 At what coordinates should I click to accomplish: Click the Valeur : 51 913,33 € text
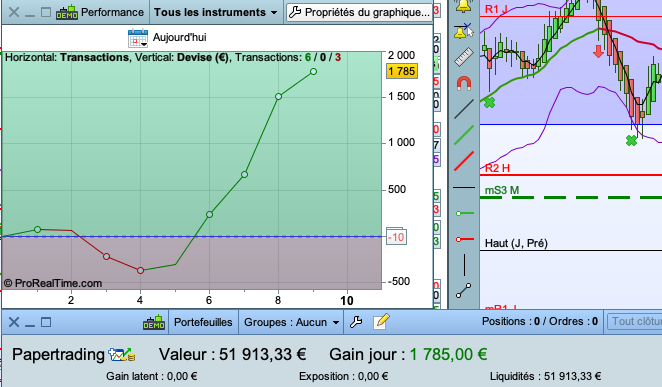click(x=233, y=355)
